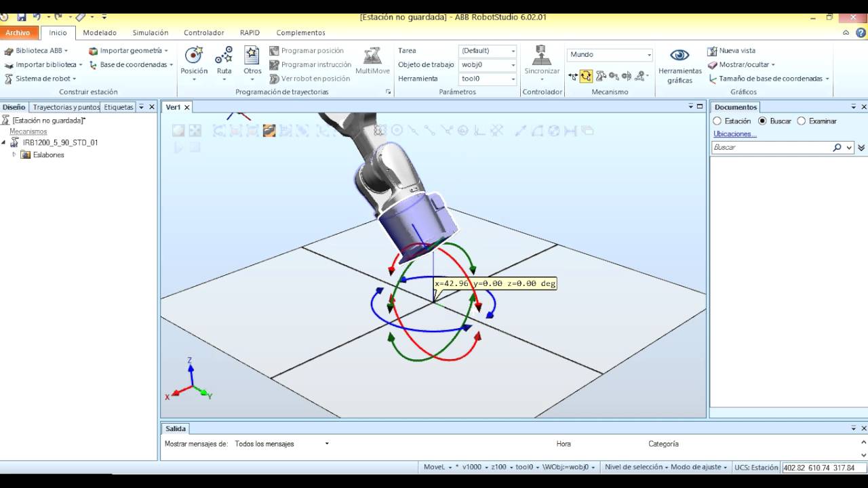Screen dimensions: 868x488
Task: Toggle the active freehand Rotate tool
Action: [x=586, y=76]
